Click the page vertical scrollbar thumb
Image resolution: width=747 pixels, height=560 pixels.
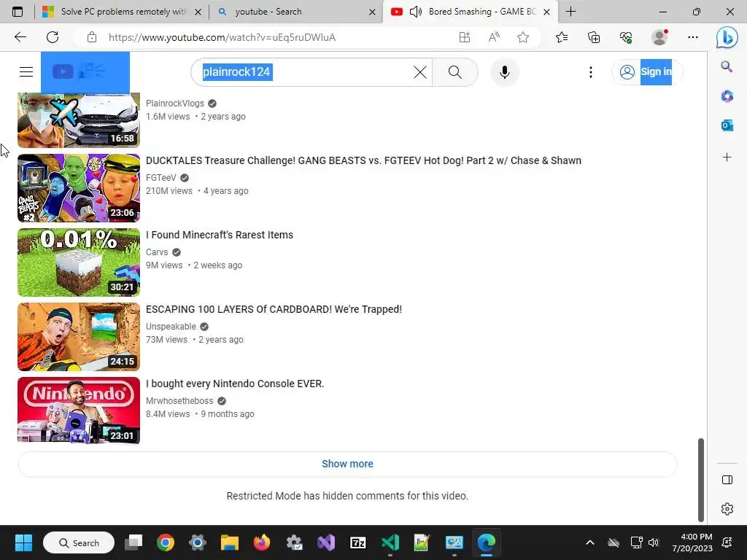coord(701,480)
